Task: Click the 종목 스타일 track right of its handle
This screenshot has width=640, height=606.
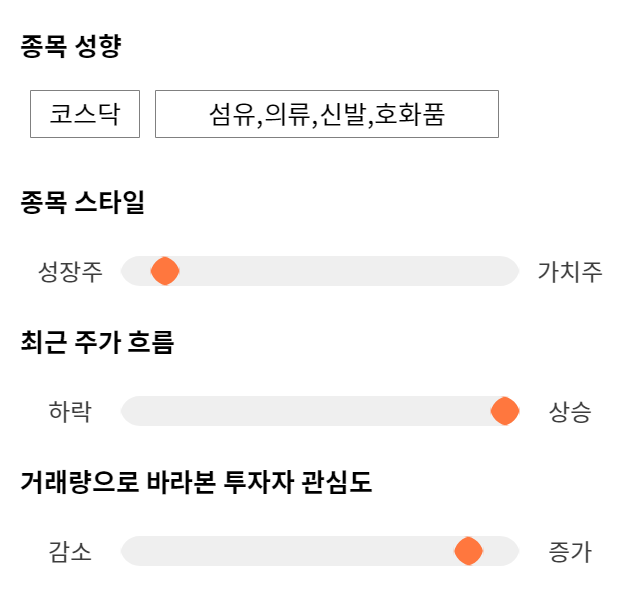Action: (x=340, y=271)
